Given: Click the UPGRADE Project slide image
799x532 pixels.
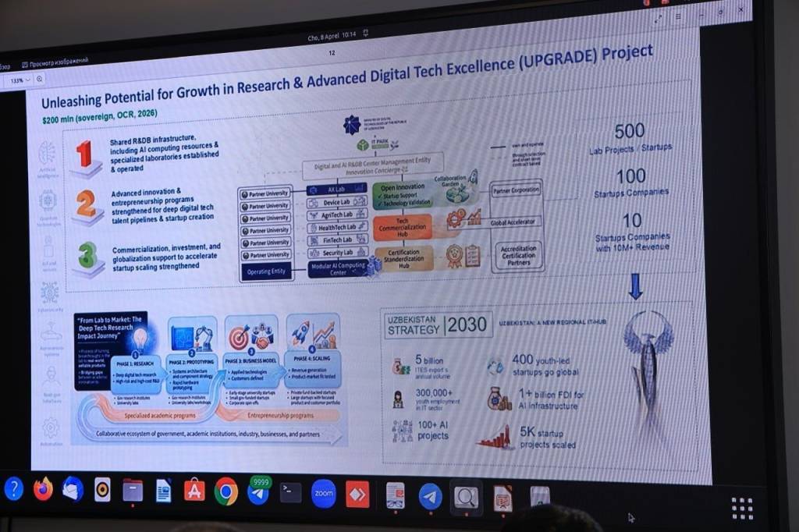Looking at the screenshot, I should (x=367, y=257).
